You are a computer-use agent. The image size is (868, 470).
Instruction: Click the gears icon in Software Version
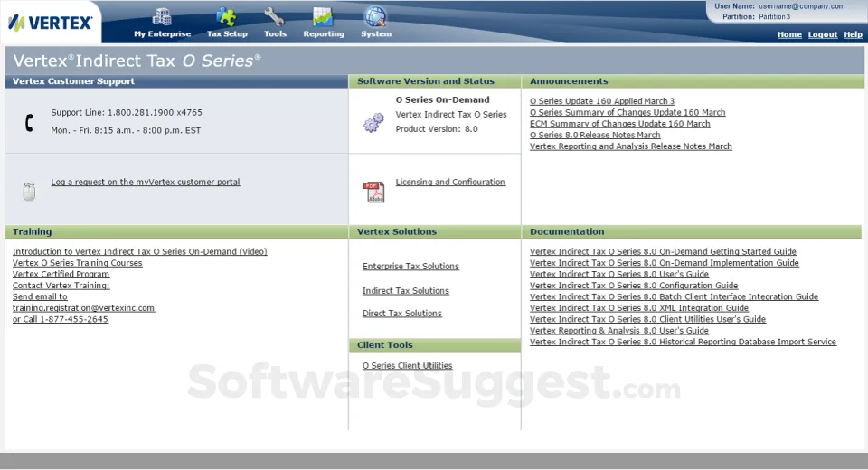[373, 122]
